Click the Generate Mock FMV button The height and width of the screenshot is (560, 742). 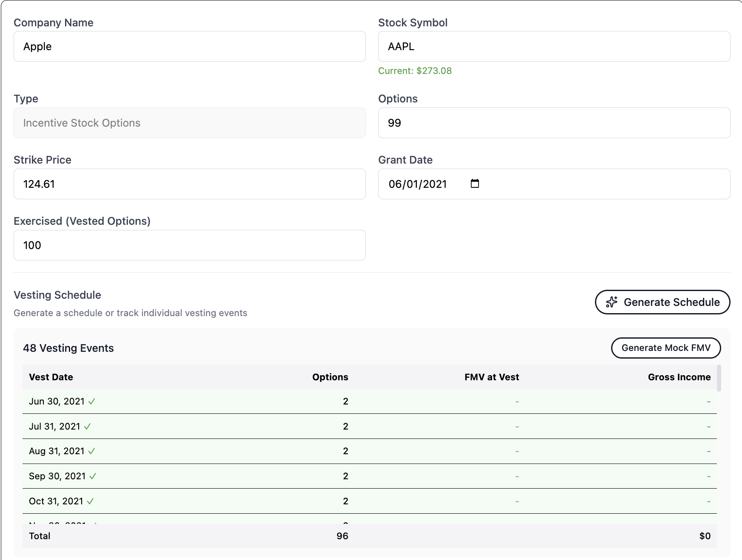coord(666,348)
